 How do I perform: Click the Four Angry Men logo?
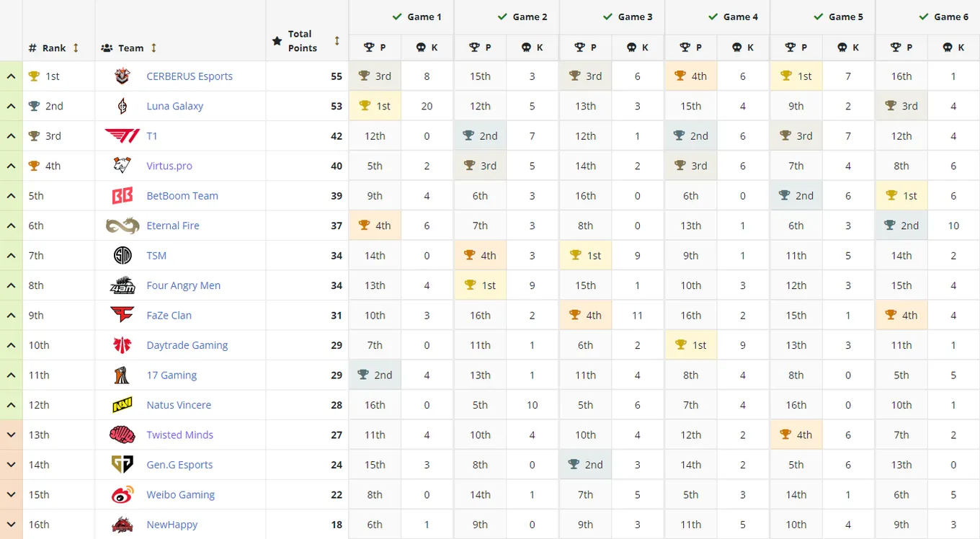point(122,285)
